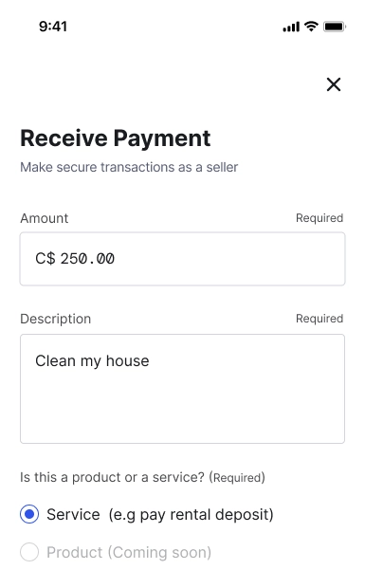This screenshot has width=365, height=588.
Task: Tap the product or service question text
Action: pyautogui.click(x=142, y=477)
